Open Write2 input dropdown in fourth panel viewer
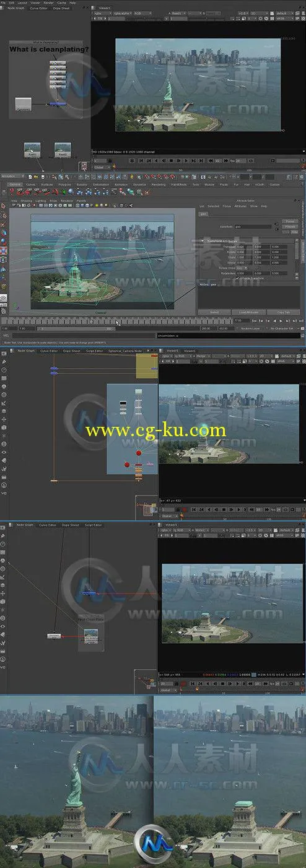 pyautogui.click(x=202, y=531)
